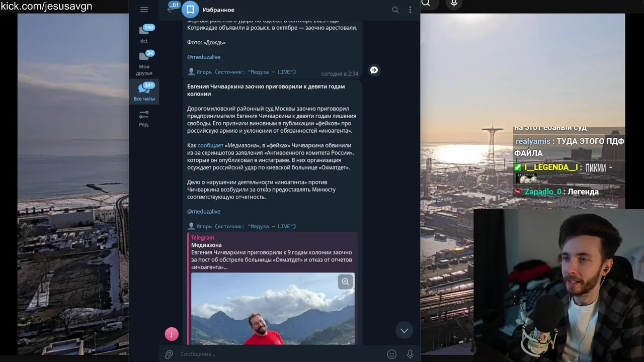644x362 pixels.
Task: Attach a file with the paperclip
Action: (x=169, y=354)
